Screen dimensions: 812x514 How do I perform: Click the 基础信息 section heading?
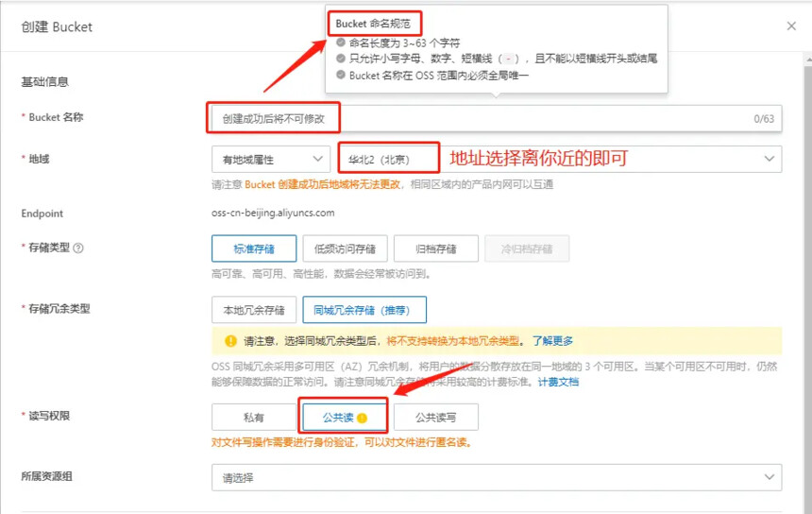(44, 82)
